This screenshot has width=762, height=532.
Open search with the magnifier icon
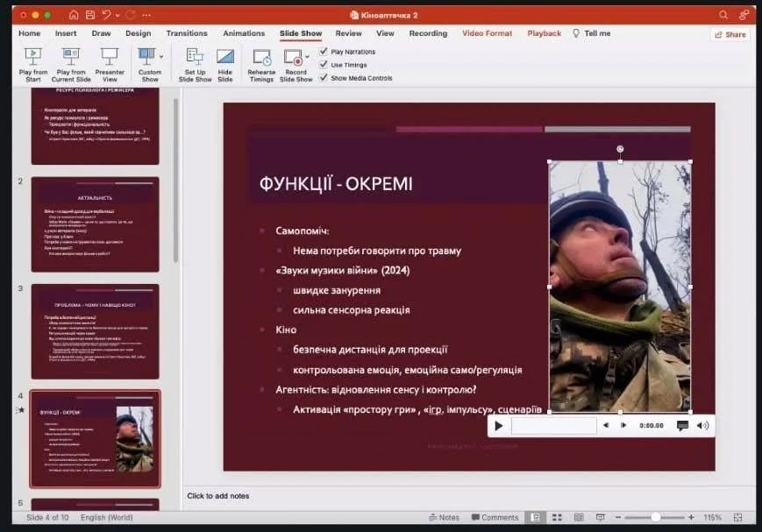click(x=723, y=15)
